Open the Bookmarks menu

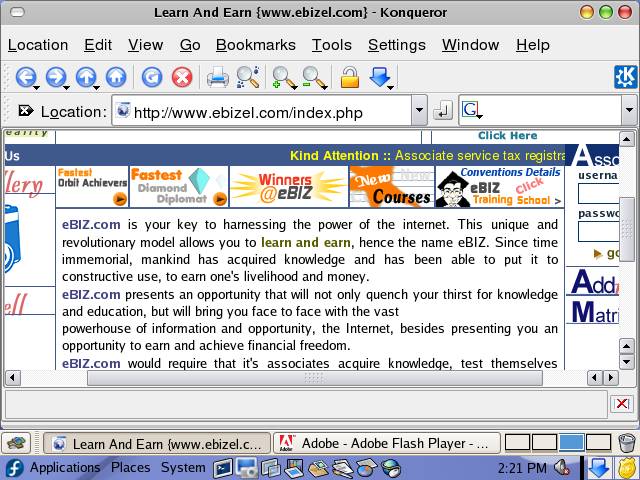255,45
